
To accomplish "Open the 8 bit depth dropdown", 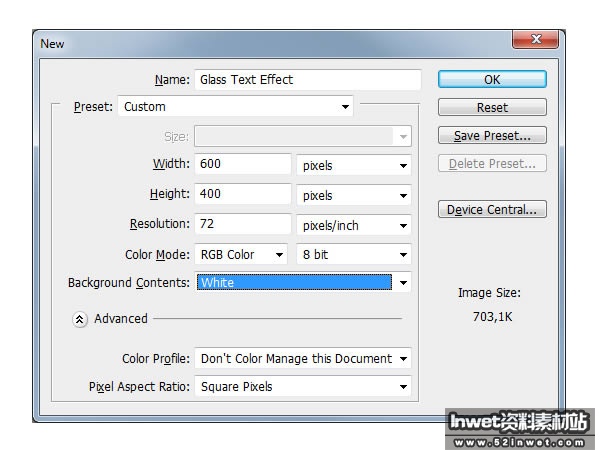I will pos(354,255).
